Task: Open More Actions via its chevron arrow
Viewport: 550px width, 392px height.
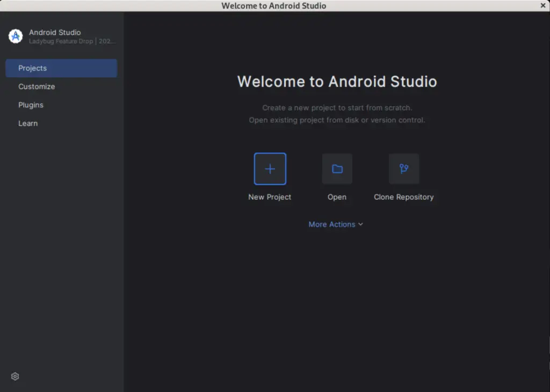Action: coord(360,224)
